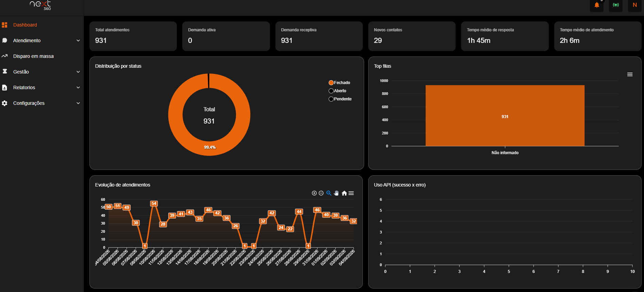Viewport: 644px width, 292px height.
Task: Click the Distribuição por status title
Action: coord(118,66)
